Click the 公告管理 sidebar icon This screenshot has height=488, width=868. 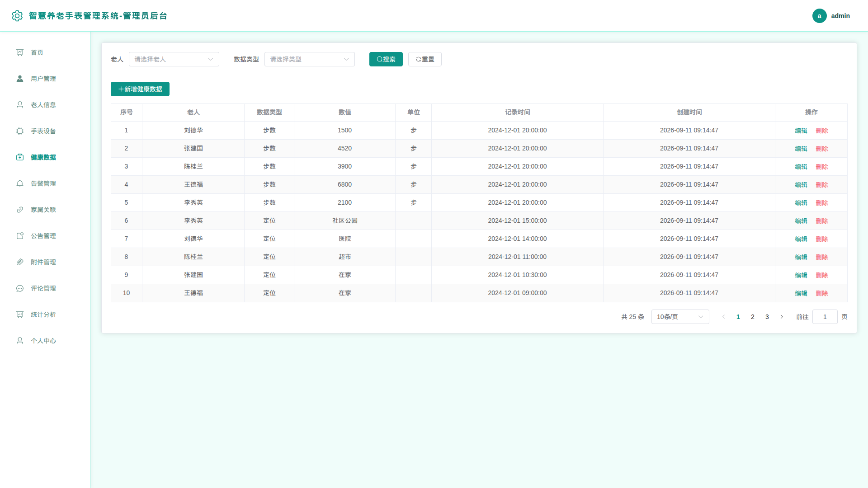(20, 236)
